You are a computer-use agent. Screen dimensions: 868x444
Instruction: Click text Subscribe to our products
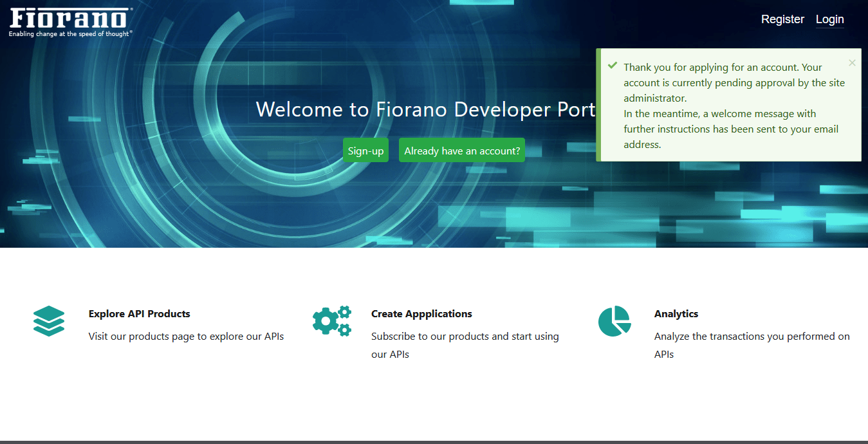[x=465, y=345]
